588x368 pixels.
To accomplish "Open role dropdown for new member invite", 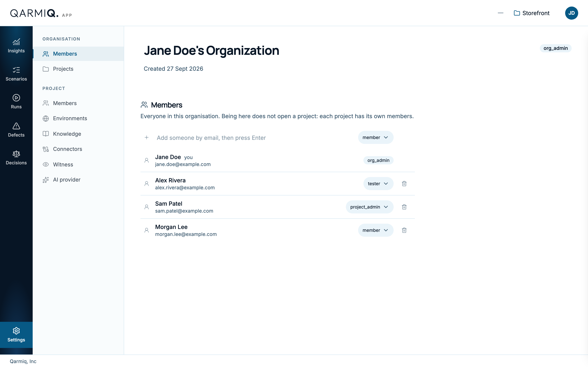I will pyautogui.click(x=375, y=138).
